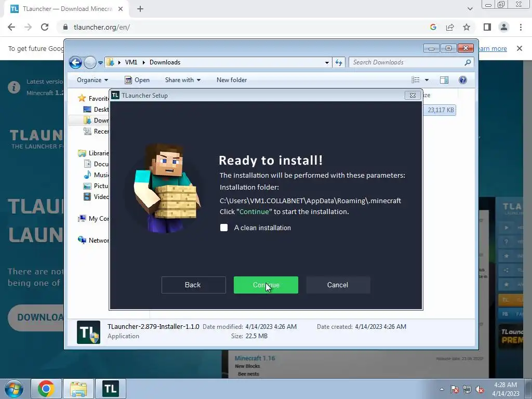The image size is (532, 399).
Task: Dismiss the Chrome infobar with X
Action: coord(519,48)
